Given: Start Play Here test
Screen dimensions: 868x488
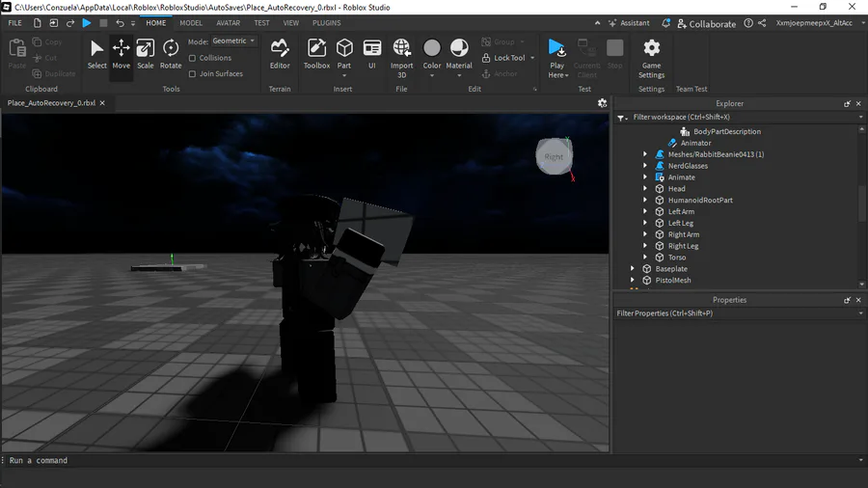Looking at the screenshot, I should point(557,58).
